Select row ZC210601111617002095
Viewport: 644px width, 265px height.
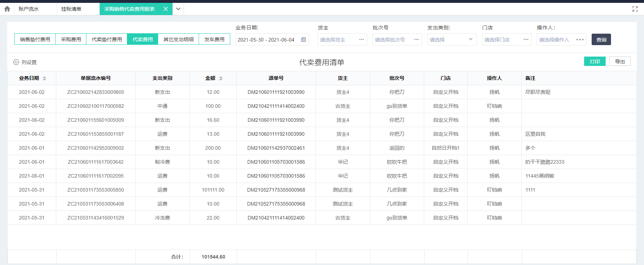(322, 176)
